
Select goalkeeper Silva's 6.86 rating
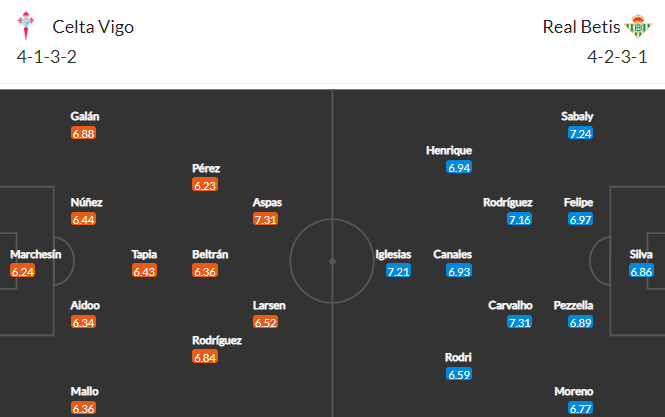click(641, 271)
